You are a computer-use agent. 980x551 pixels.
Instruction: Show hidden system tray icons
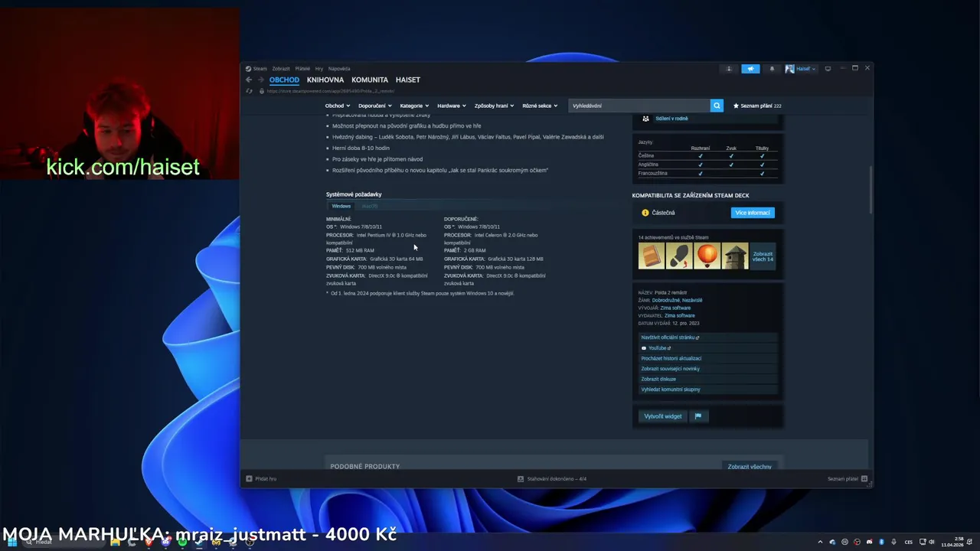point(820,542)
